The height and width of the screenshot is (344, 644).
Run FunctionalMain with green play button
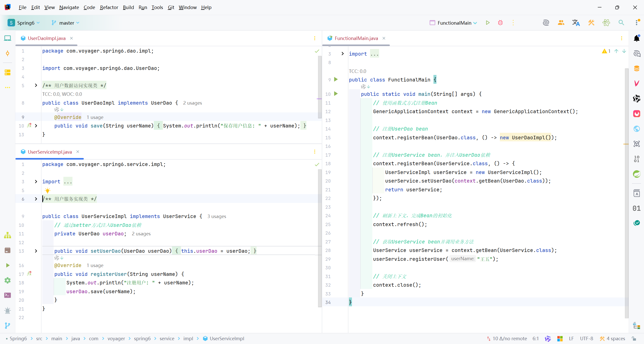tap(488, 23)
